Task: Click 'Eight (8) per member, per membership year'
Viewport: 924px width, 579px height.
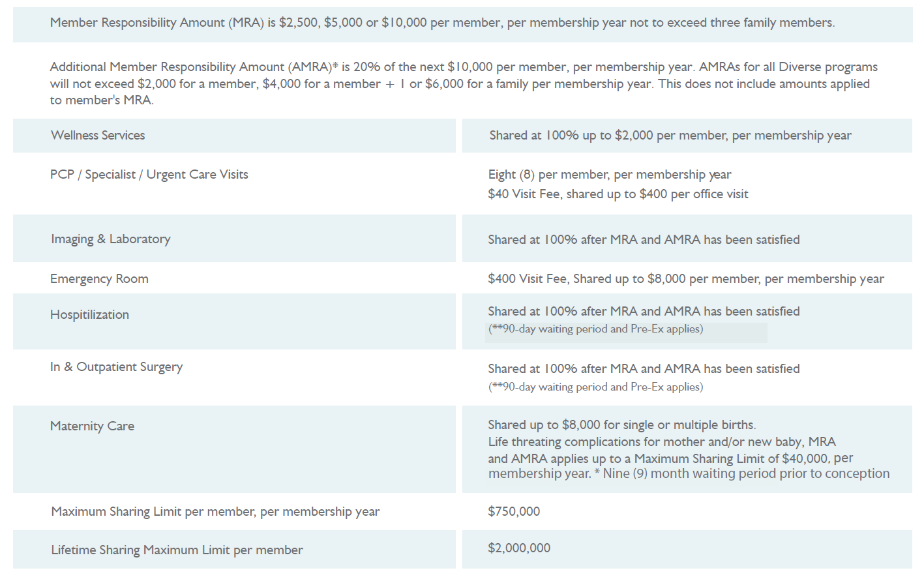Action: pos(609,175)
